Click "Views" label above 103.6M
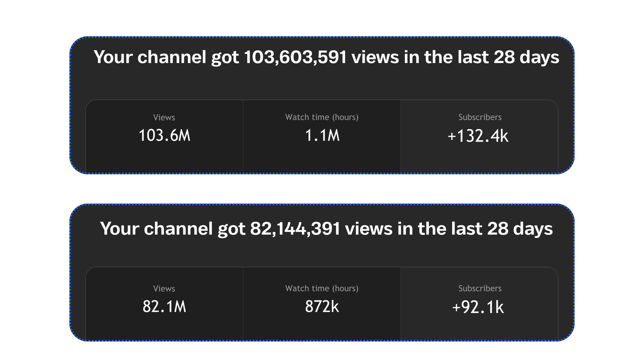 click(164, 117)
